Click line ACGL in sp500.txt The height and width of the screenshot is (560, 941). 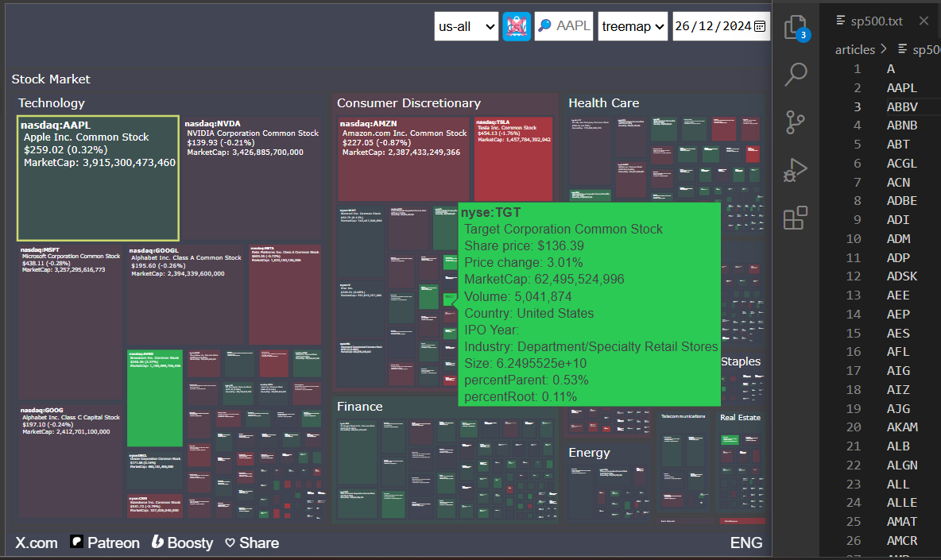(902, 163)
